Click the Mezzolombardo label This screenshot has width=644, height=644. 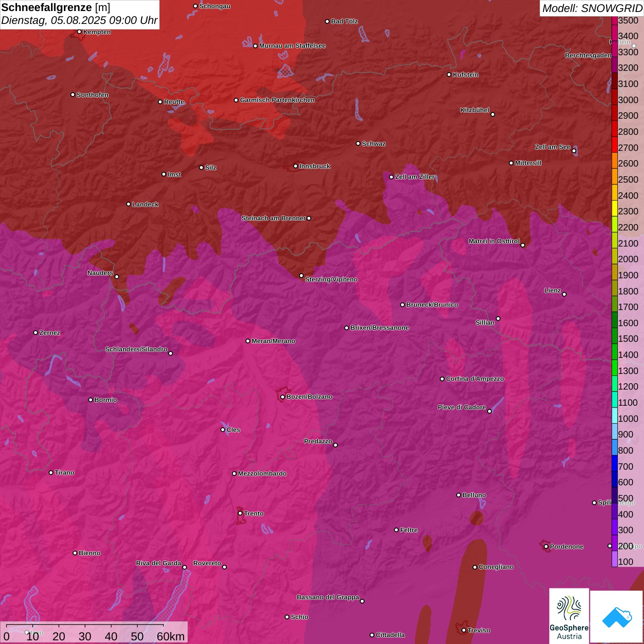tap(262, 473)
